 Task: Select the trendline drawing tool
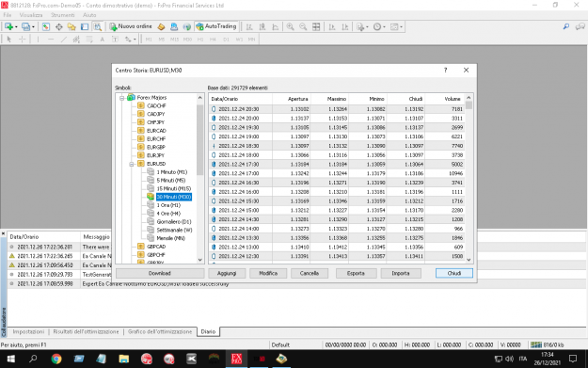coord(63,39)
